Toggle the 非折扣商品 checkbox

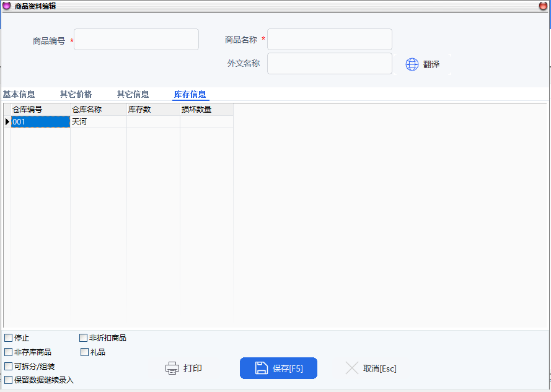[x=84, y=338]
